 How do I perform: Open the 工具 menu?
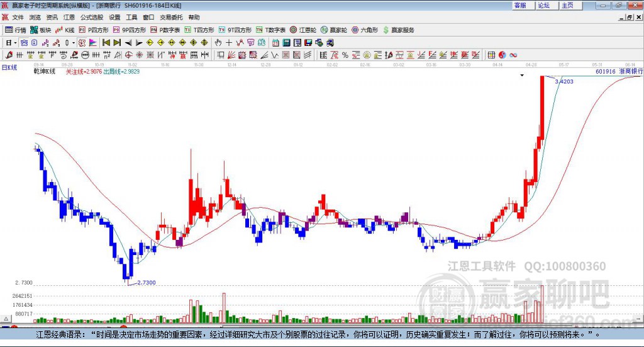131,17
